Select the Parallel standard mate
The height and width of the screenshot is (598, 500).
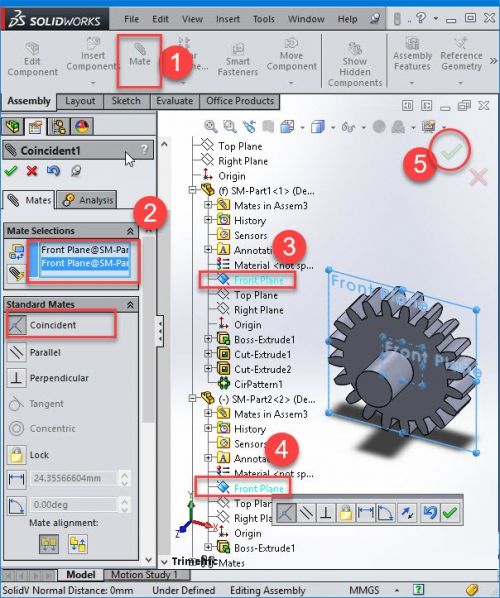pyautogui.click(x=35, y=352)
